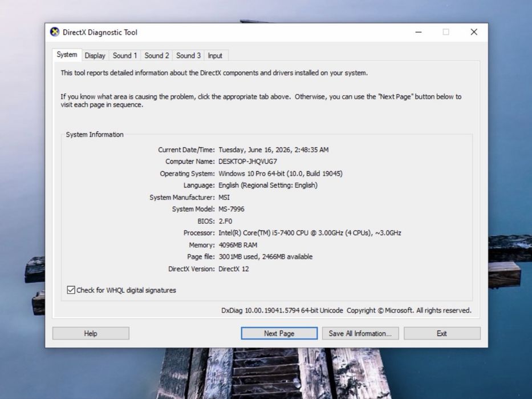Click the System Model label
The width and height of the screenshot is (532, 399).
193,209
